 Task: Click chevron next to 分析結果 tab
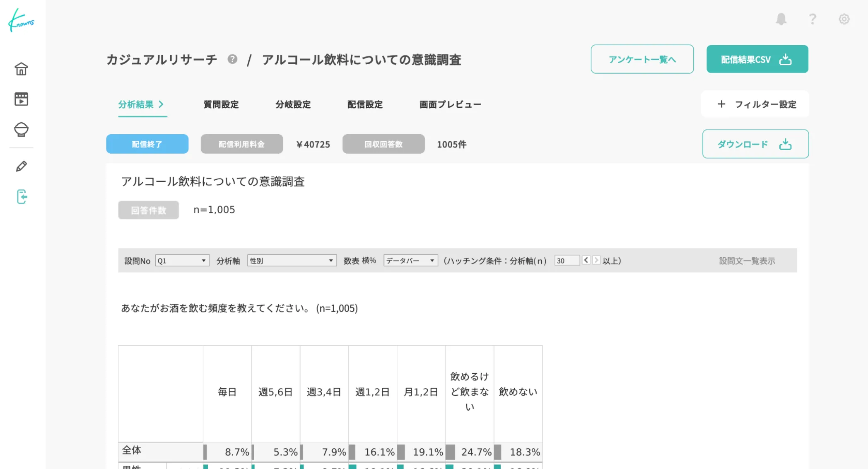(161, 104)
